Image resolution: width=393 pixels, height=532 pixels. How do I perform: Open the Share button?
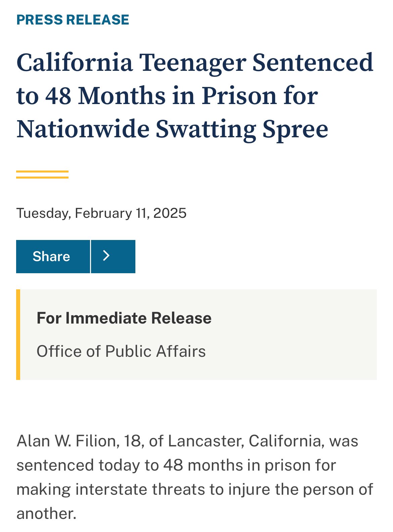pyautogui.click(x=53, y=256)
